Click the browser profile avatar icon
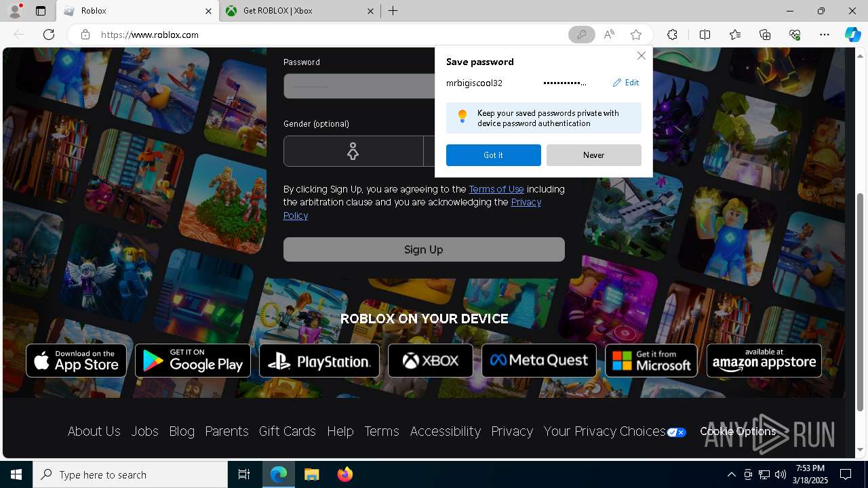Image resolution: width=868 pixels, height=488 pixels. tap(15, 11)
